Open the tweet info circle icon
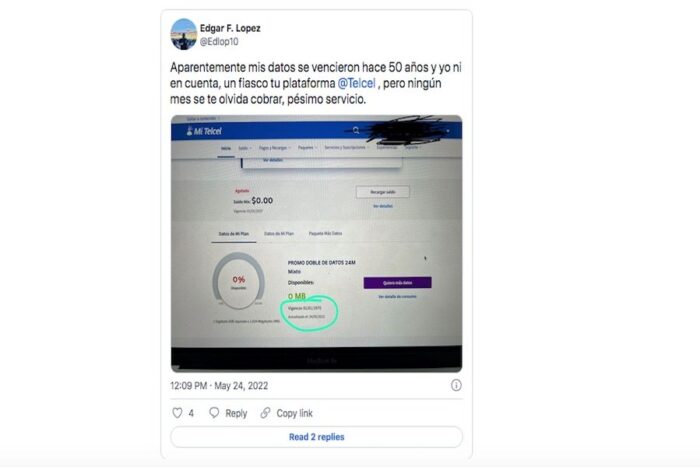This screenshot has width=700, height=467. click(456, 385)
